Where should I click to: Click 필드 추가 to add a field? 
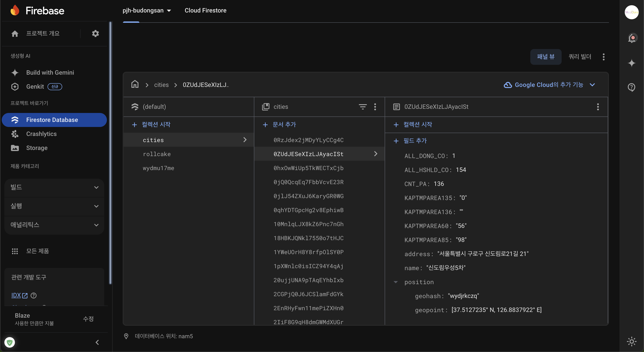[410, 141]
